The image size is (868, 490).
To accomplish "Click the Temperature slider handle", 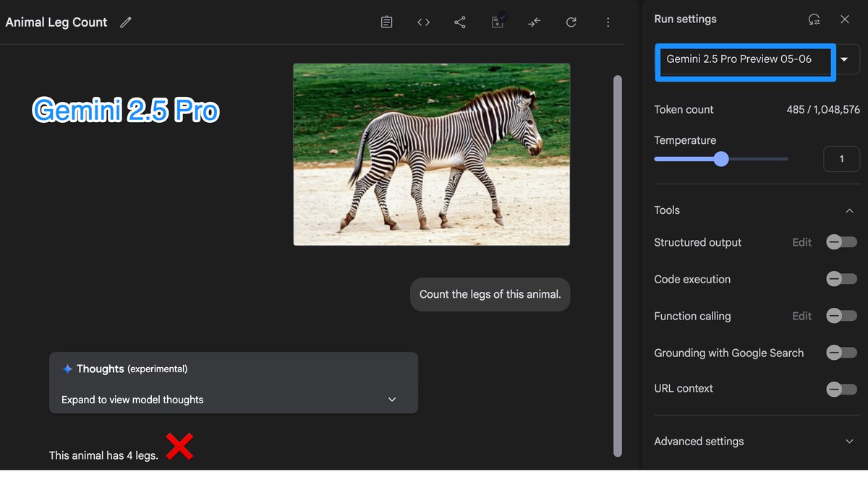I will pyautogui.click(x=721, y=159).
